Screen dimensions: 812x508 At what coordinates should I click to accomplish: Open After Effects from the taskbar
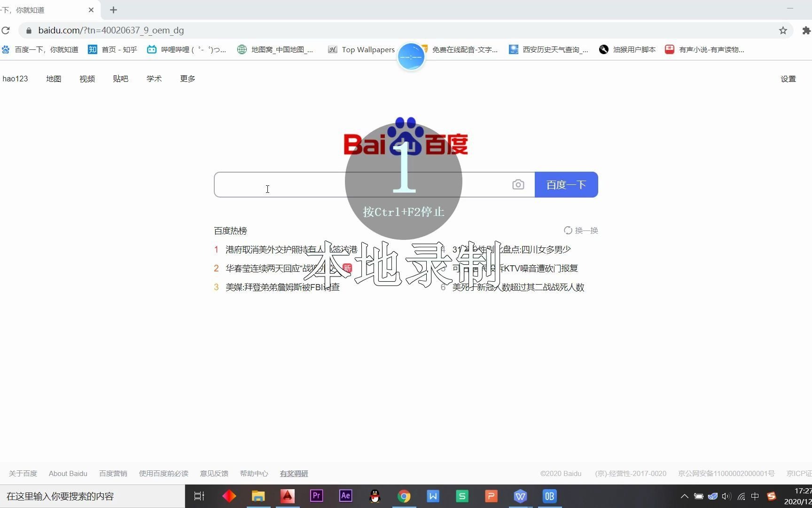[346, 496]
